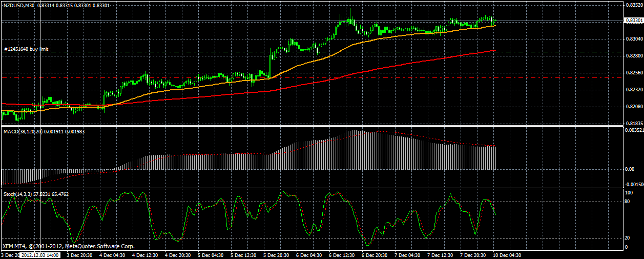Click the 5 Dec 20:30 time label
The image size is (644, 259).
(277, 255)
